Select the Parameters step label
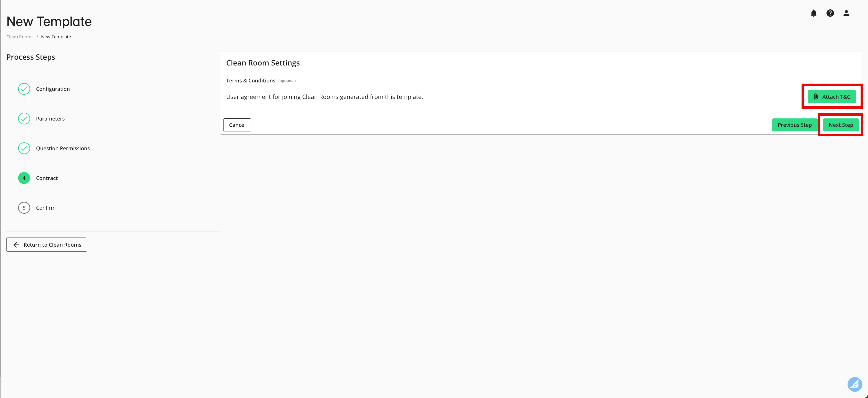Screen dimensions: 868x398 pos(50,118)
